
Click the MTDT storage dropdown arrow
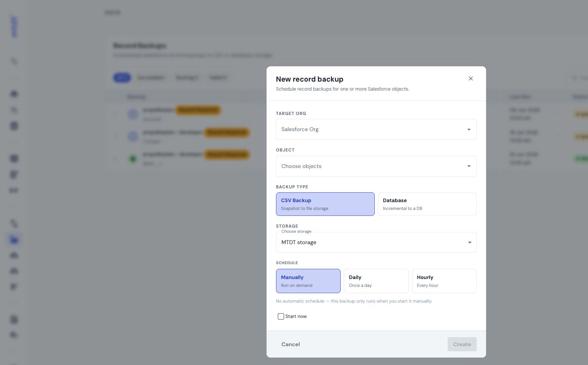point(470,243)
